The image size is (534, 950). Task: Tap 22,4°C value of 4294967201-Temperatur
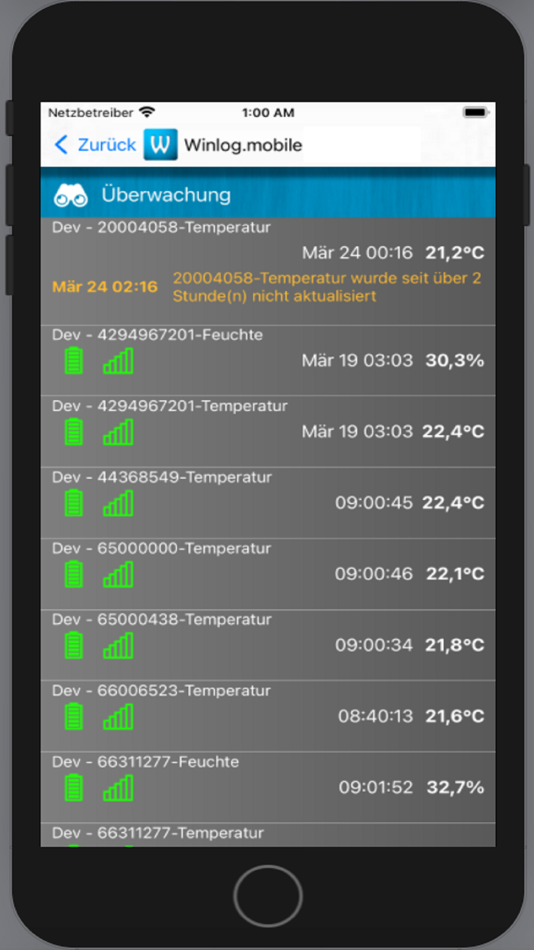point(454,431)
